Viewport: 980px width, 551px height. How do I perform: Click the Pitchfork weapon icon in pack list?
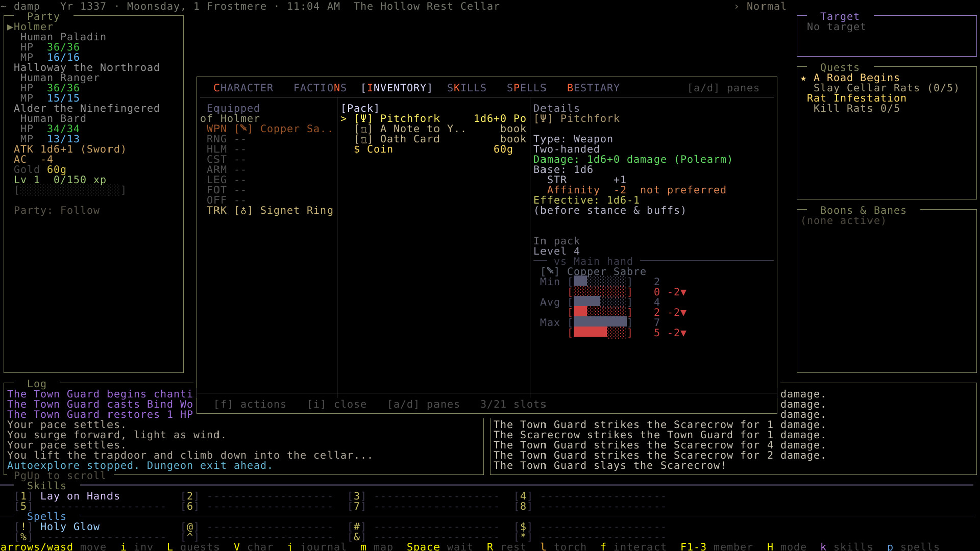tap(363, 118)
